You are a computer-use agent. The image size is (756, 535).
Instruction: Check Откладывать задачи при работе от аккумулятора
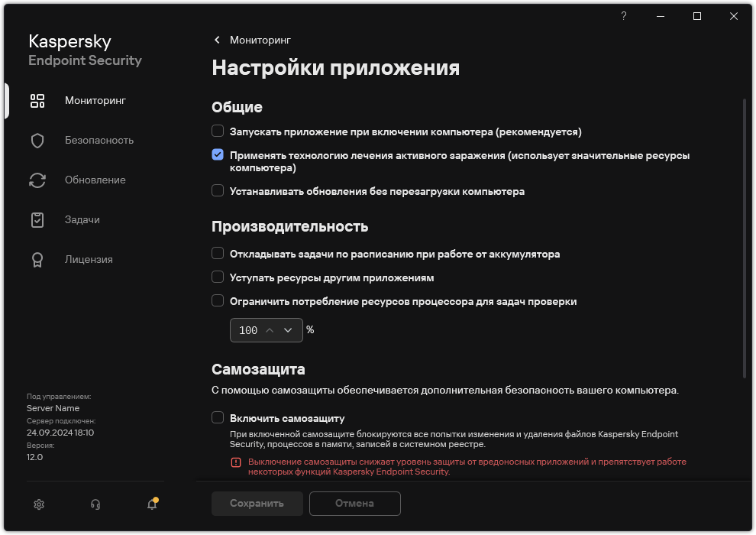[218, 253]
